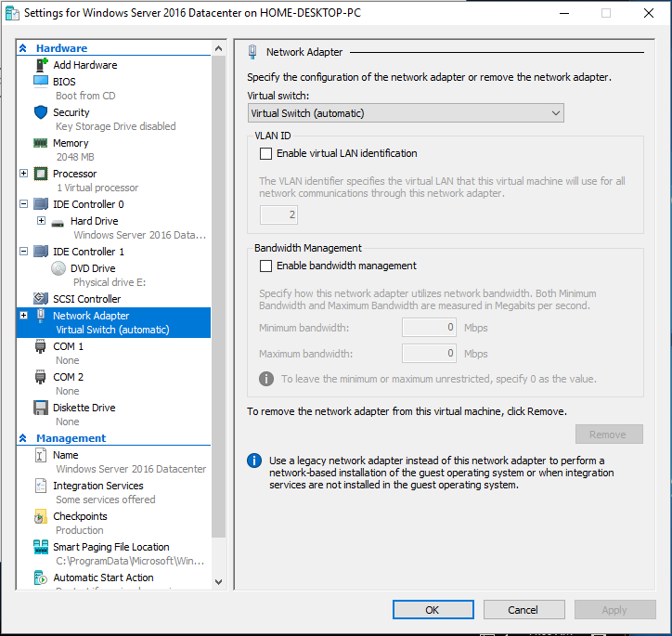Click the DVD Drive disc icon
672x636 pixels.
[x=58, y=268]
